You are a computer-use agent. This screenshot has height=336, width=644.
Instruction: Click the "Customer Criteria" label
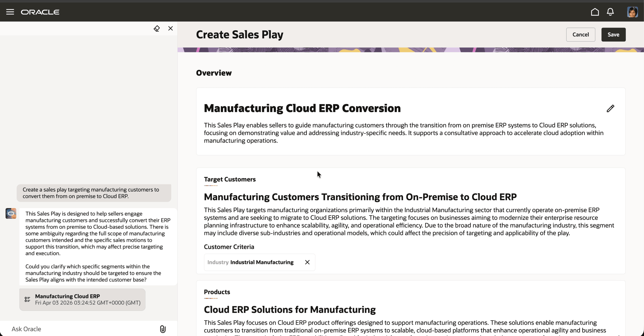pos(229,247)
